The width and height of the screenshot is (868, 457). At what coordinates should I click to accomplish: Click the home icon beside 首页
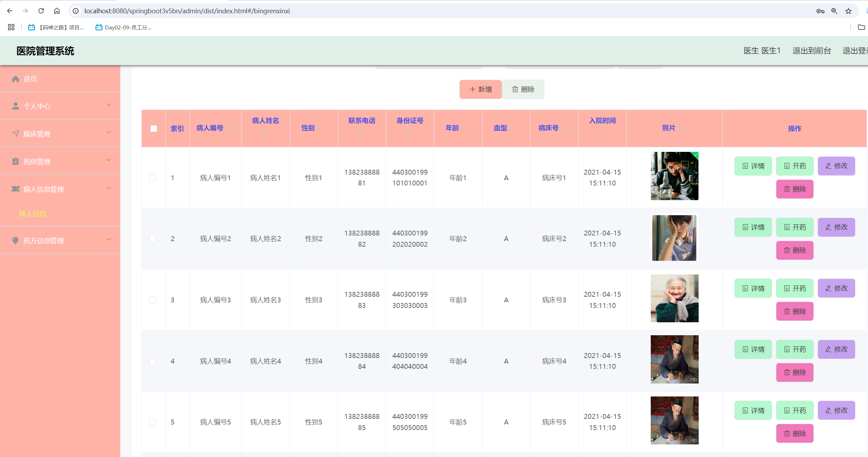tap(15, 79)
